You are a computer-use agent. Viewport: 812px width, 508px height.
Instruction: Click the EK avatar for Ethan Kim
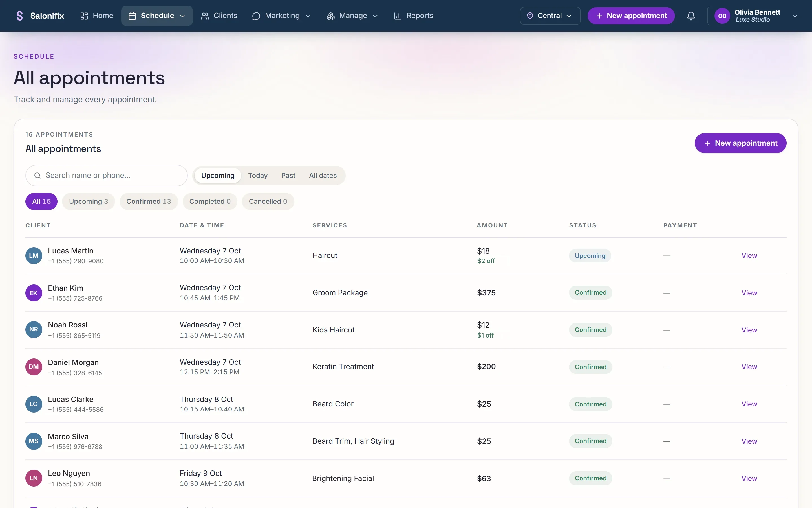coord(34,293)
